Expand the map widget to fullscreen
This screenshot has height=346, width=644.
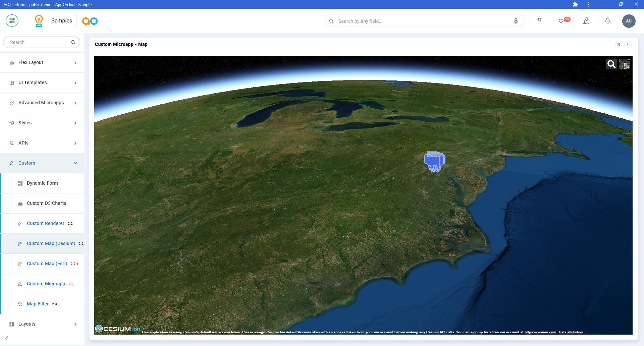pyautogui.click(x=619, y=45)
